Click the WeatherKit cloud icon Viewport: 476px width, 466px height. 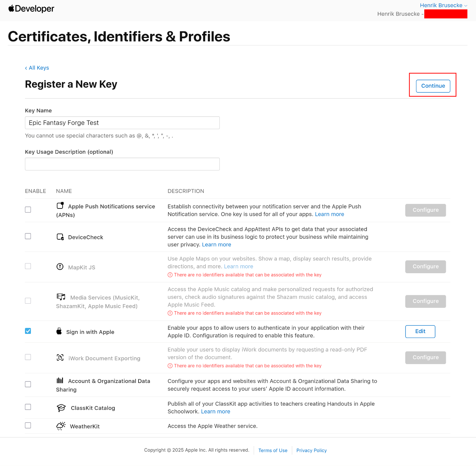[x=61, y=426]
